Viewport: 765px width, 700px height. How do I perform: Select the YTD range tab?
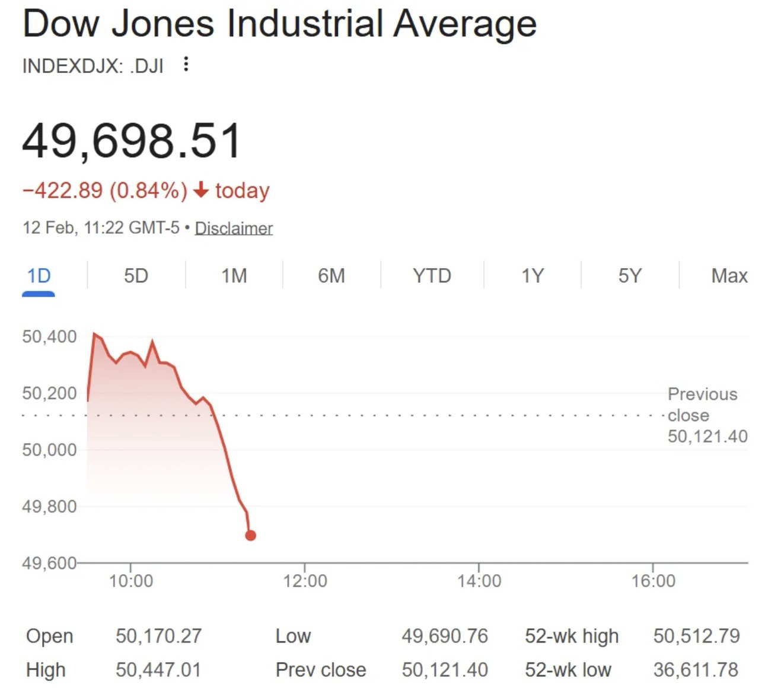(432, 276)
